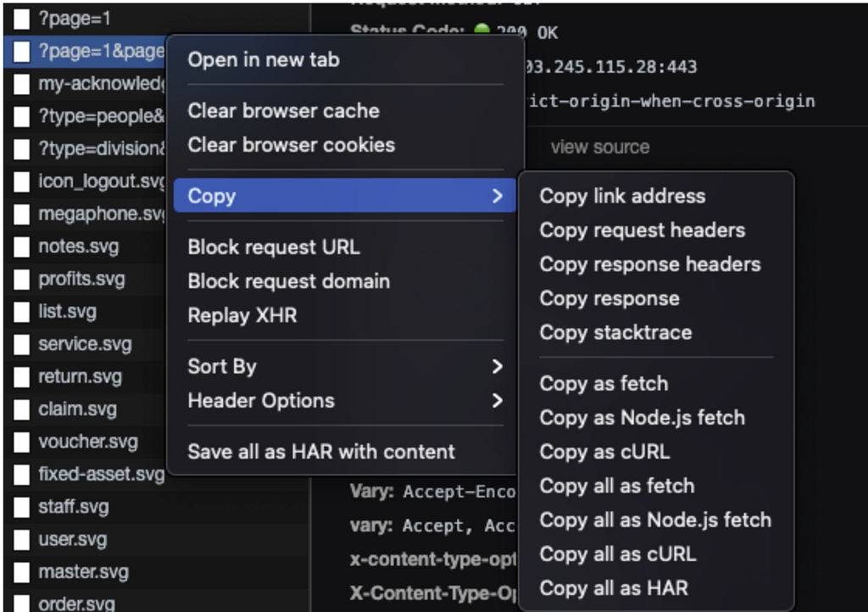
Task: Select the user.svg request name
Action: pos(73,539)
